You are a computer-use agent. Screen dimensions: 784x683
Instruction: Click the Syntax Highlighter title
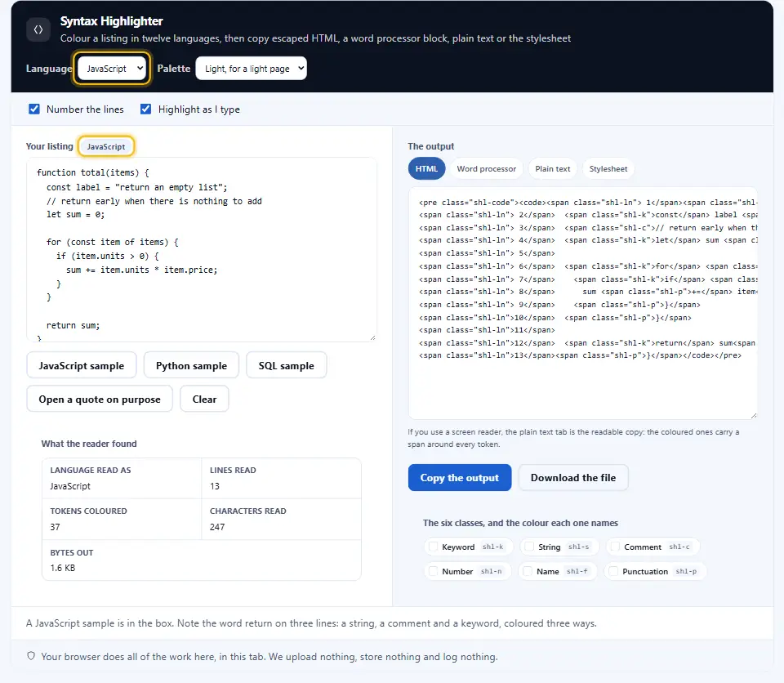point(112,21)
